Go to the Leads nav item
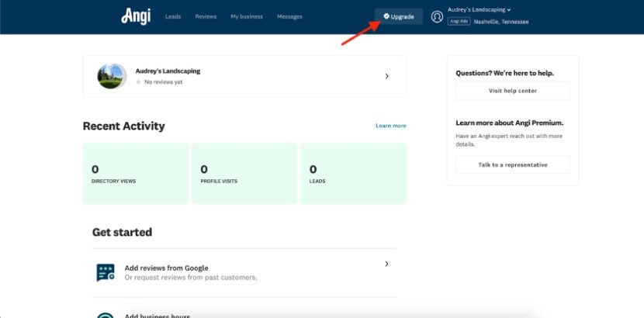The height and width of the screenshot is (318, 644). tap(173, 16)
